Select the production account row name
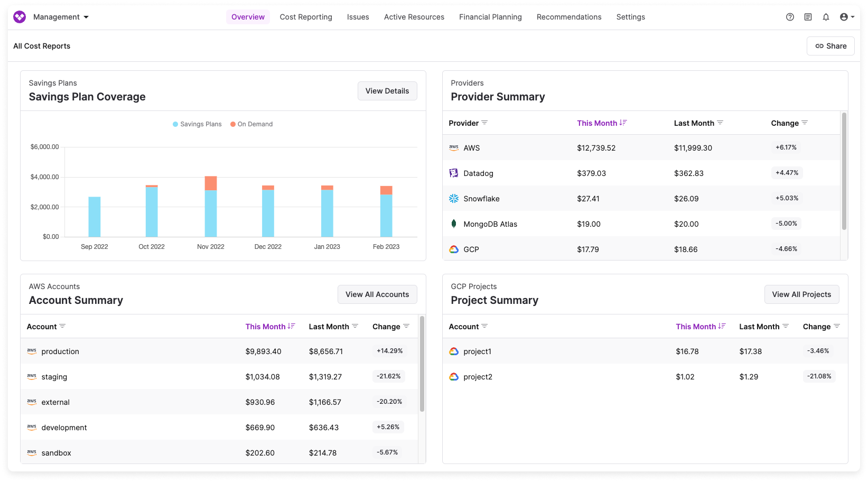Viewport: 868px width, 482px height. (60, 351)
